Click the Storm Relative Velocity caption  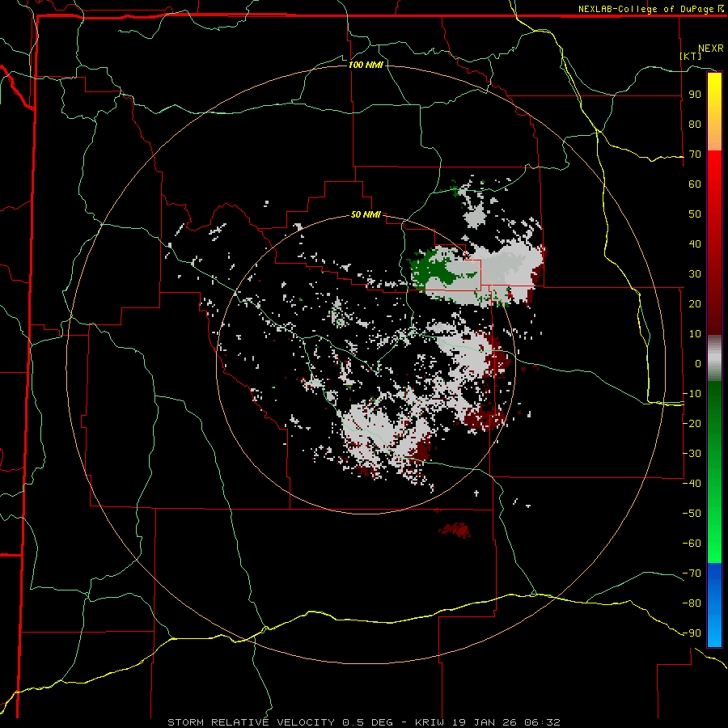364,722
